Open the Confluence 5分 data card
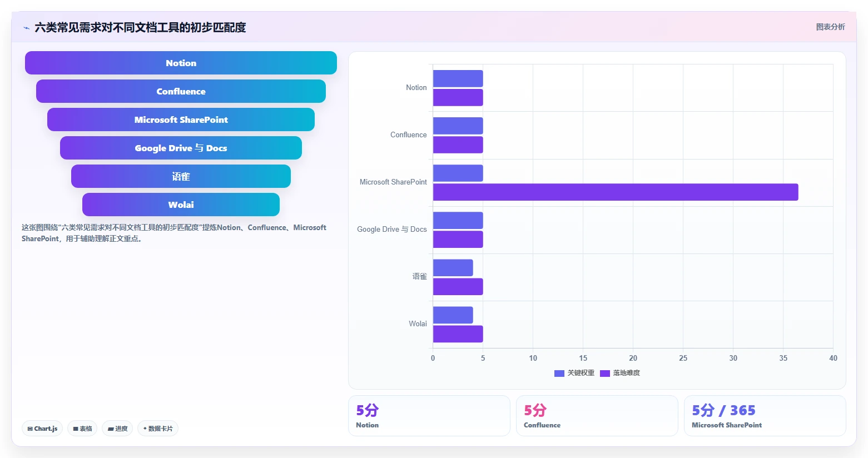 point(597,416)
